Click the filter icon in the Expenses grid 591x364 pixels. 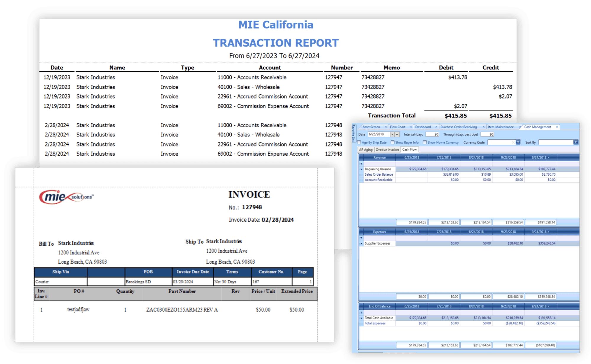pyautogui.click(x=361, y=238)
